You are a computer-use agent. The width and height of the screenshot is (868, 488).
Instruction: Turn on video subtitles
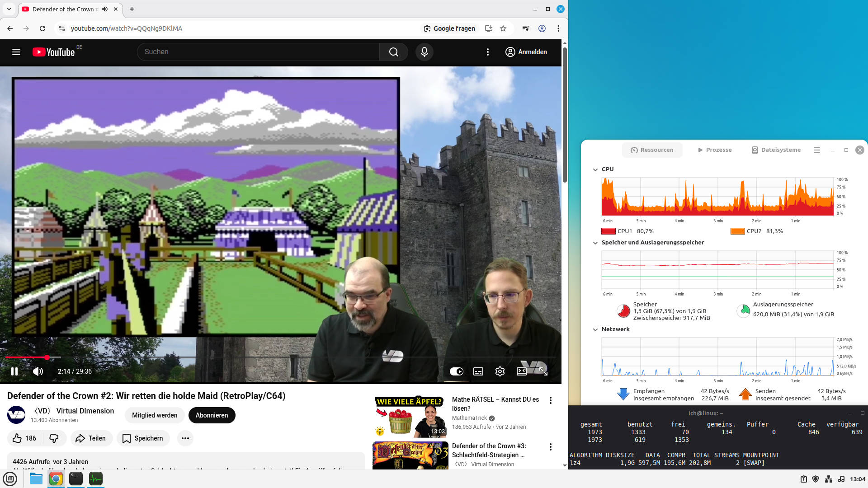click(x=478, y=371)
